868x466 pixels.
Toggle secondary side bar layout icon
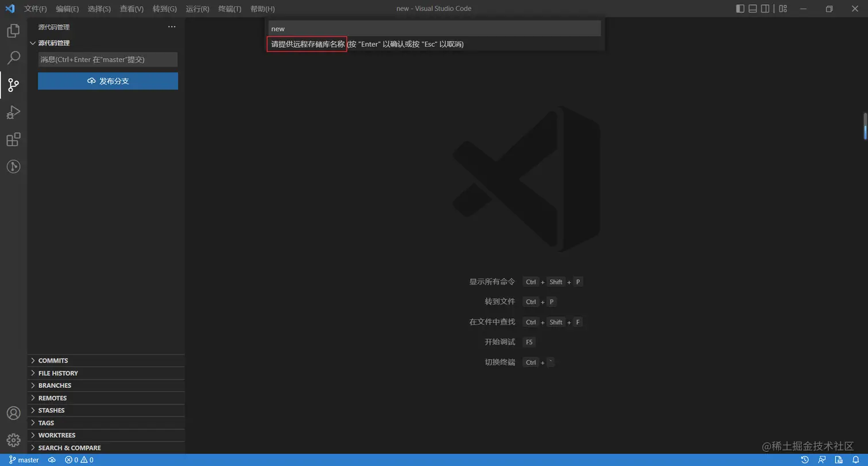(765, 9)
